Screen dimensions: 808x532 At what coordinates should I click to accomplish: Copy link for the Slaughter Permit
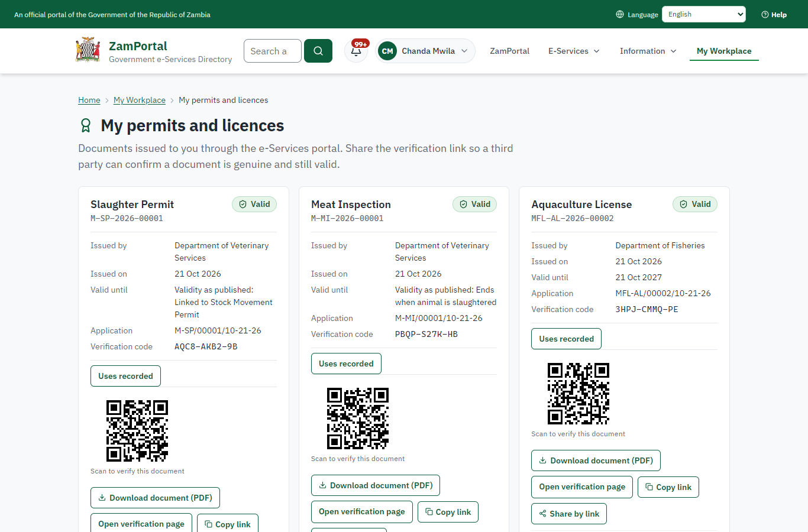coord(228,524)
